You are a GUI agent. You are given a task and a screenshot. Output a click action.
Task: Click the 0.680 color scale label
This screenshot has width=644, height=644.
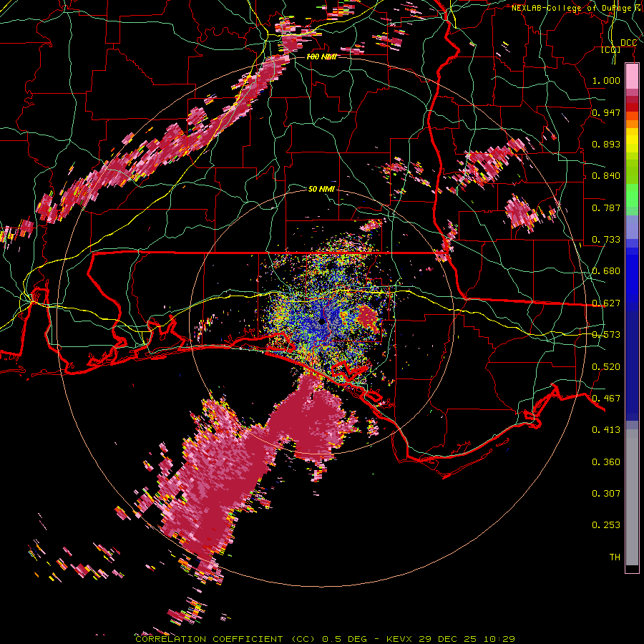[x=606, y=271]
